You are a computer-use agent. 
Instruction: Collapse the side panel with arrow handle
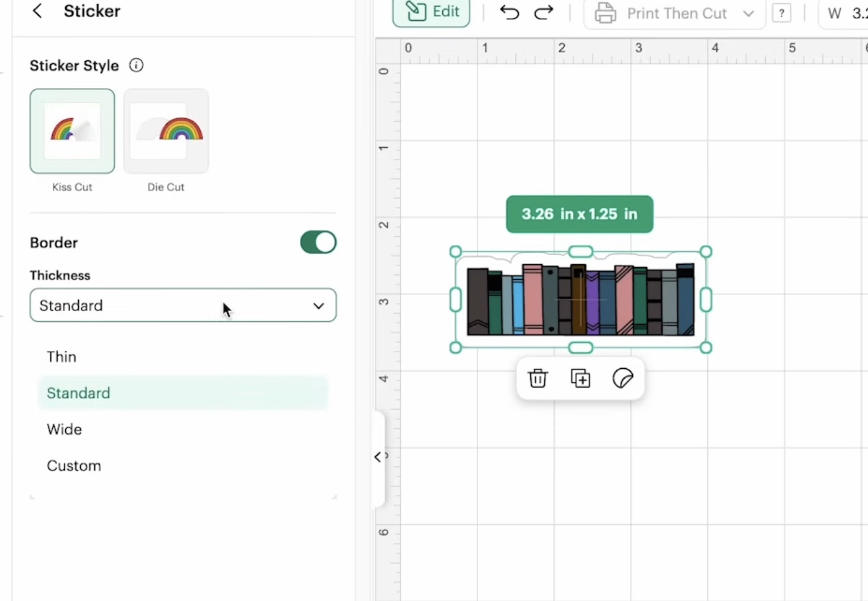click(x=378, y=457)
